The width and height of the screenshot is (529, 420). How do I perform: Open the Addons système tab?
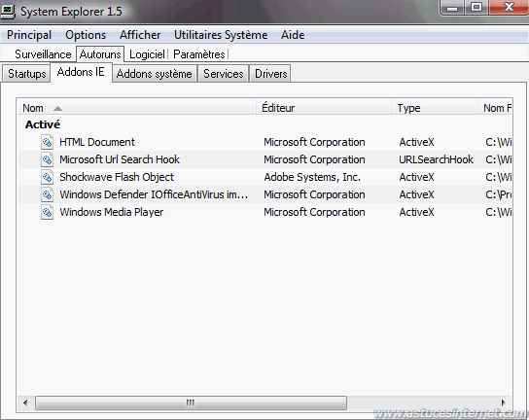[x=155, y=74]
